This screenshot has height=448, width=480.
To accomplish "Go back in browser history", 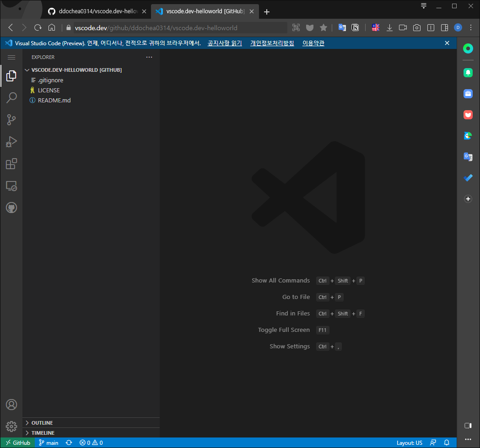I will pyautogui.click(x=11, y=27).
